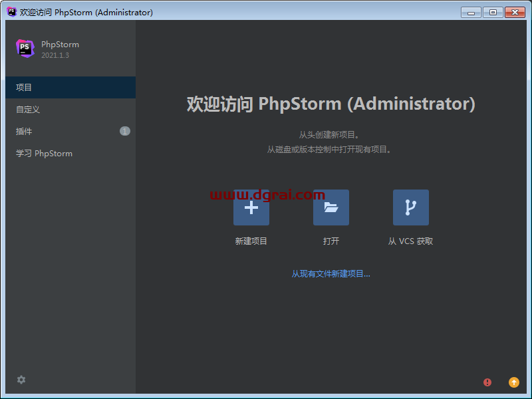Open a project from existing files link
The height and width of the screenshot is (399, 532).
pyautogui.click(x=331, y=273)
